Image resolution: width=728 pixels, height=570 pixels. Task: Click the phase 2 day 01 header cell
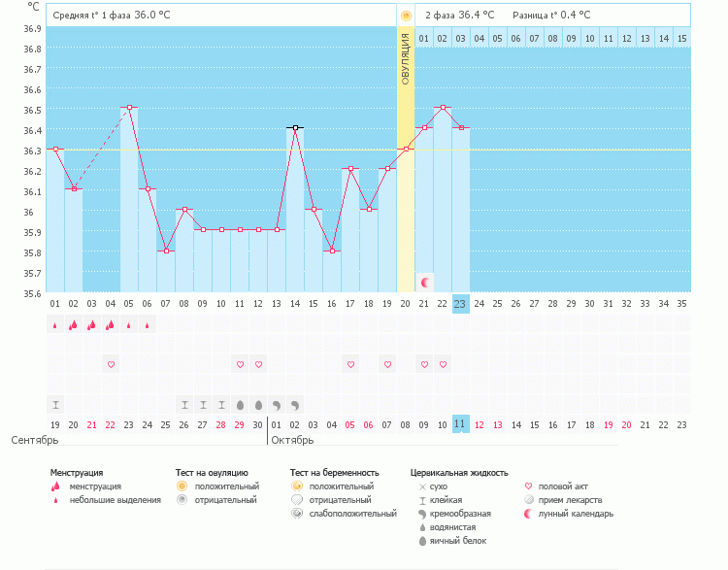pyautogui.click(x=424, y=38)
